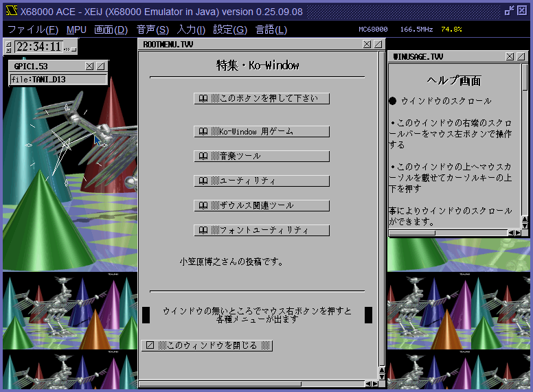The image size is (533, 392).
Task: Click the resize icon of WINUSAGE.TVV window
Action: pos(521,56)
